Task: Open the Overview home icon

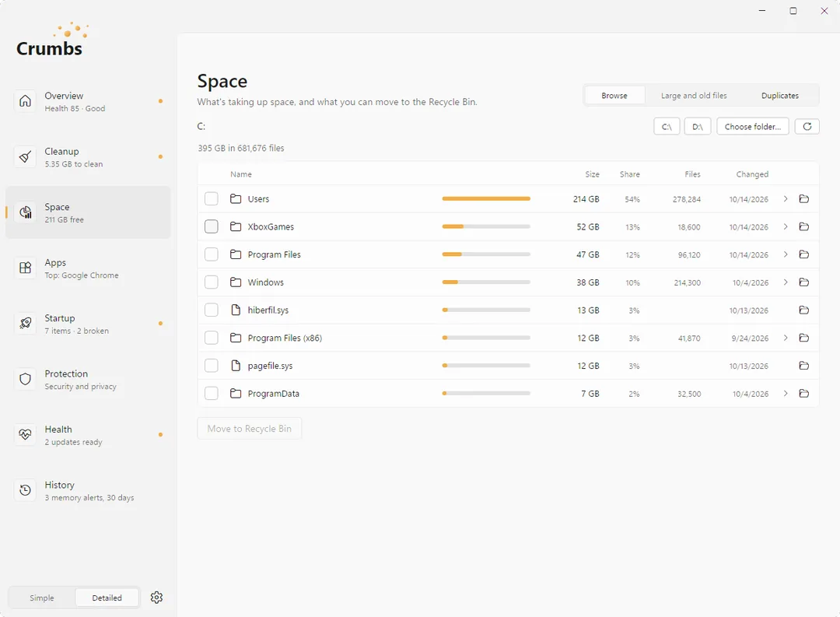Action: 25,101
